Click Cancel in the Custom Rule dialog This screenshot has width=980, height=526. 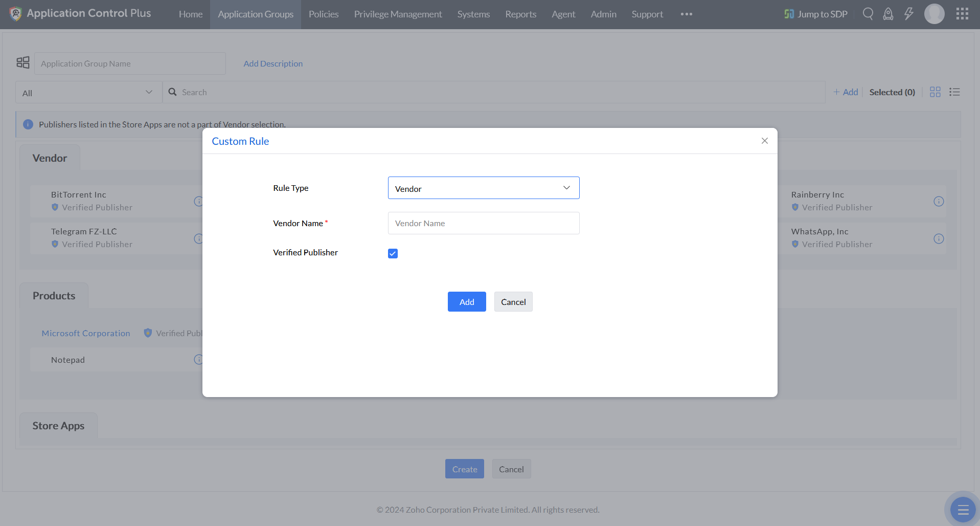pyautogui.click(x=513, y=302)
